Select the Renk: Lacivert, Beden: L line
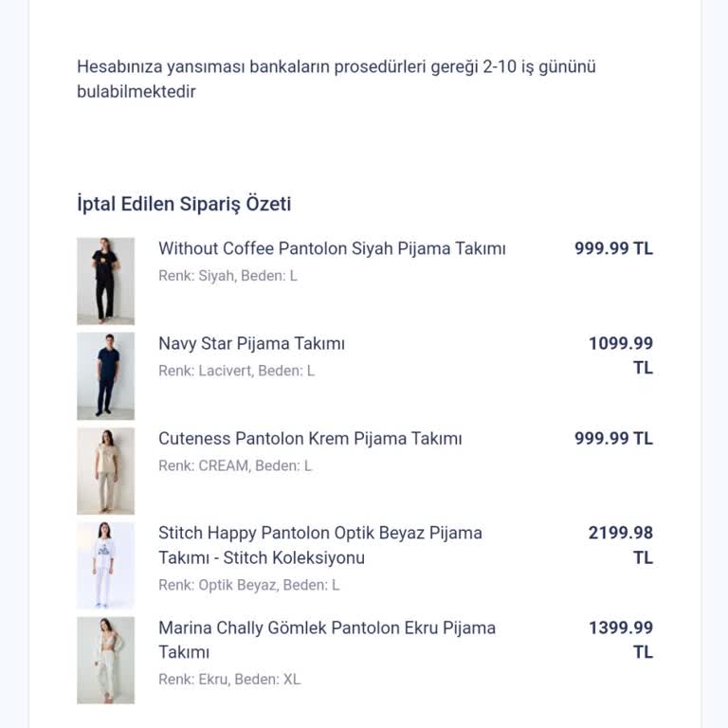The width and height of the screenshot is (728, 728). 236,371
